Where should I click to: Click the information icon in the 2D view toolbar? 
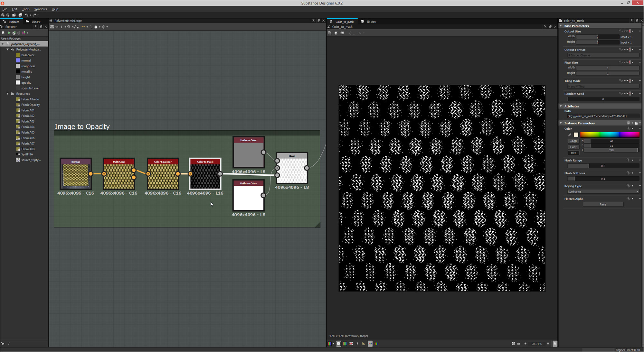[x=357, y=344]
